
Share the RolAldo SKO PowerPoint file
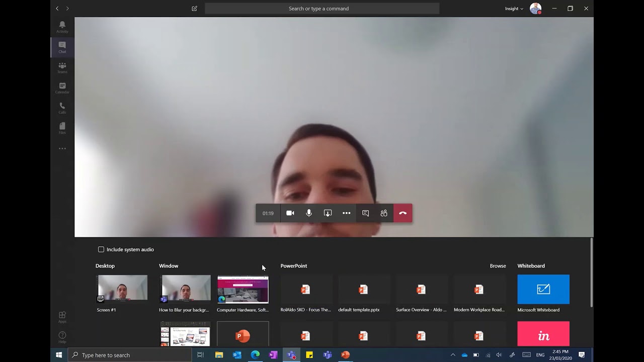coord(305,294)
